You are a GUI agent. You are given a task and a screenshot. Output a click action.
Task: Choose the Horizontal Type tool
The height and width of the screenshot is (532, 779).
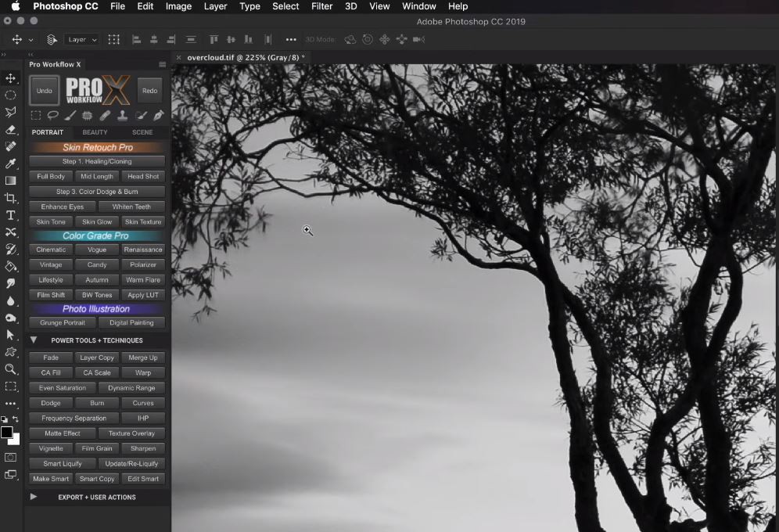[11, 215]
